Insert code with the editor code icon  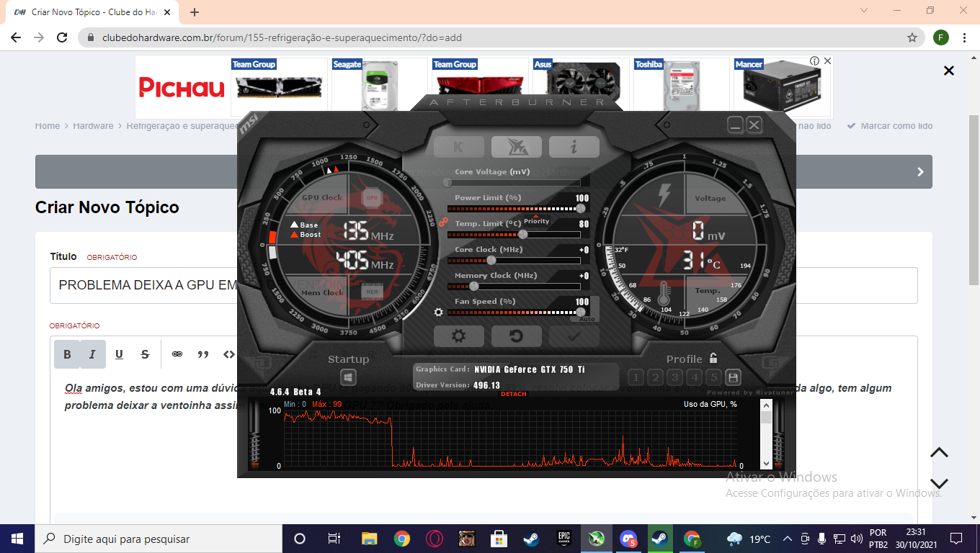tap(229, 354)
